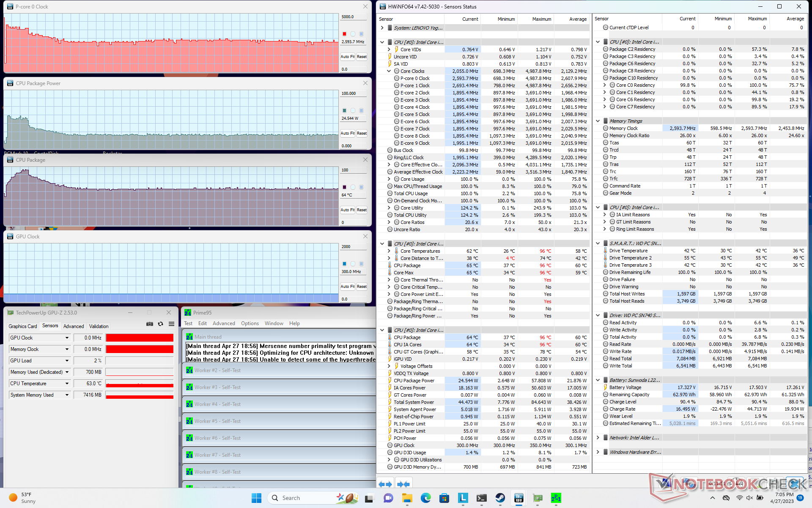Click the Windows Start button
Image resolution: width=812 pixels, height=508 pixels.
coord(256,498)
